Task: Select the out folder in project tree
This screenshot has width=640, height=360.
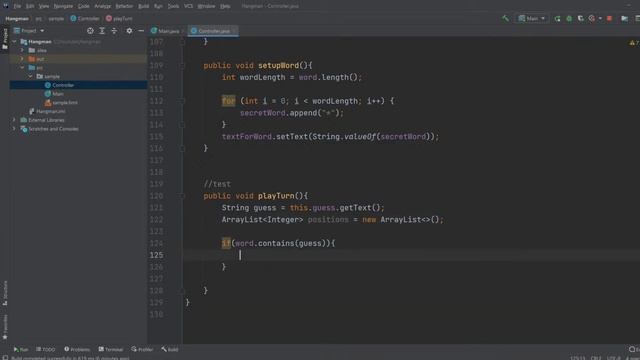Action: (78, 59)
